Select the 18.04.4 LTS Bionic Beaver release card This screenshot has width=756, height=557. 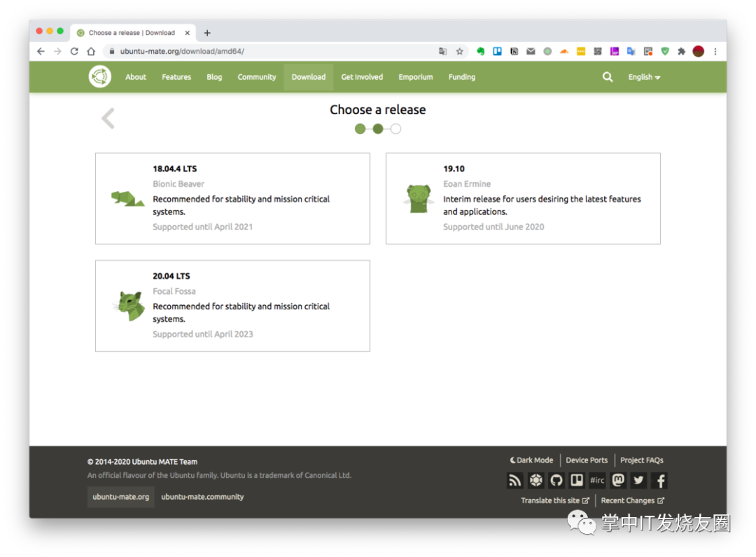tap(233, 199)
